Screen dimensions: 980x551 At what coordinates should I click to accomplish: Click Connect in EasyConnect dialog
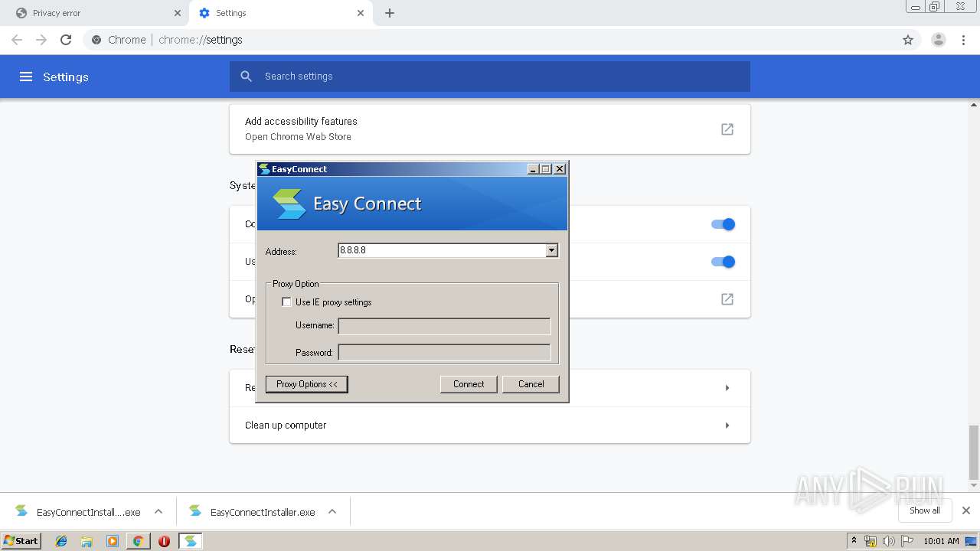pyautogui.click(x=469, y=384)
